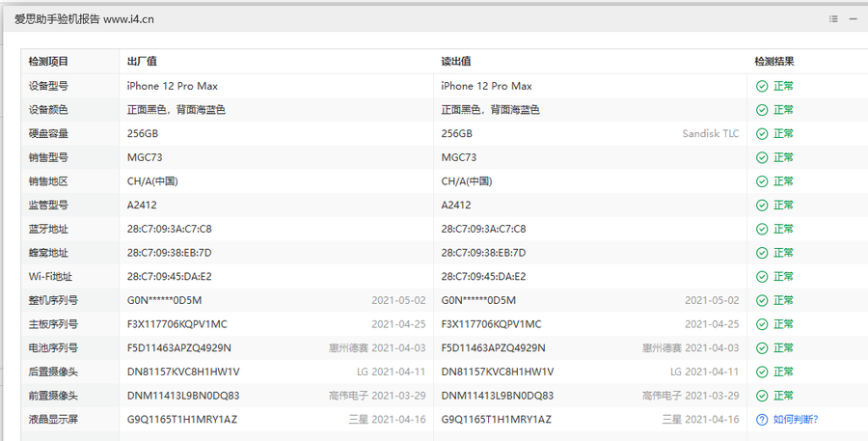Select the 电池序列号 row label

click(x=53, y=348)
